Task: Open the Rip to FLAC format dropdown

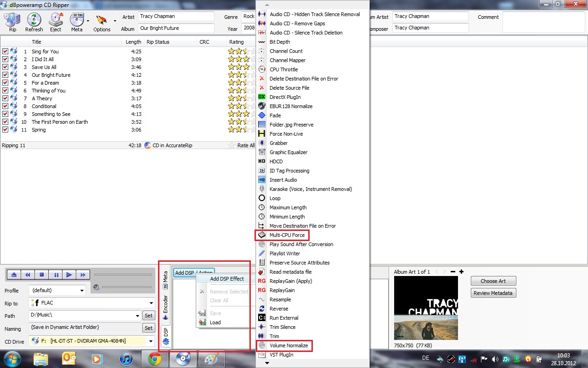Action: (x=92, y=303)
